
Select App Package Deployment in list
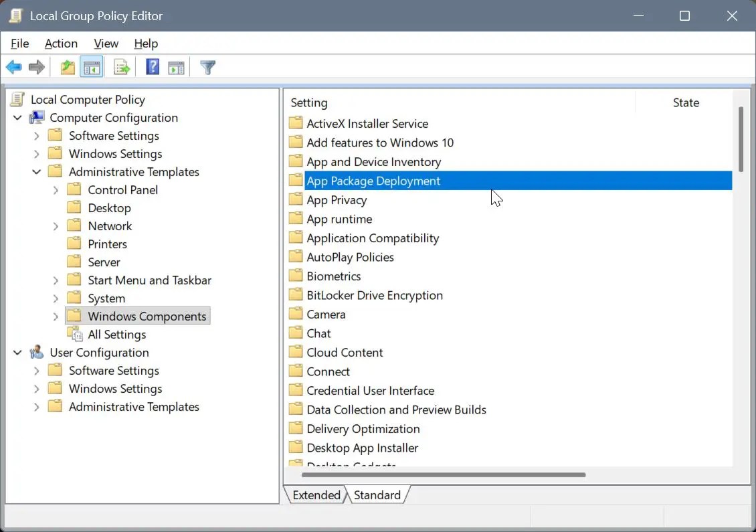point(510,181)
